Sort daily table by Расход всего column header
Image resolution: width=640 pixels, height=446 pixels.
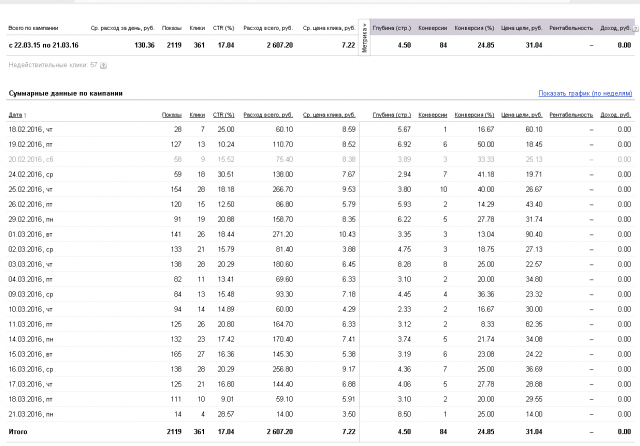coord(270,115)
